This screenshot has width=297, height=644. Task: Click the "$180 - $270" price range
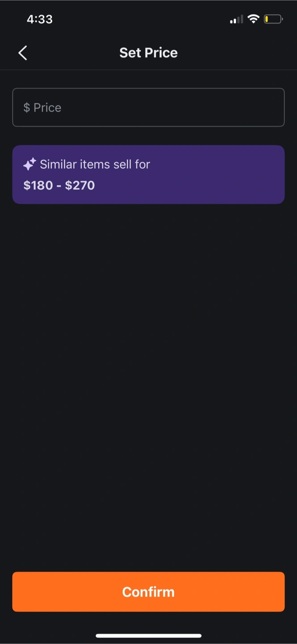(59, 185)
